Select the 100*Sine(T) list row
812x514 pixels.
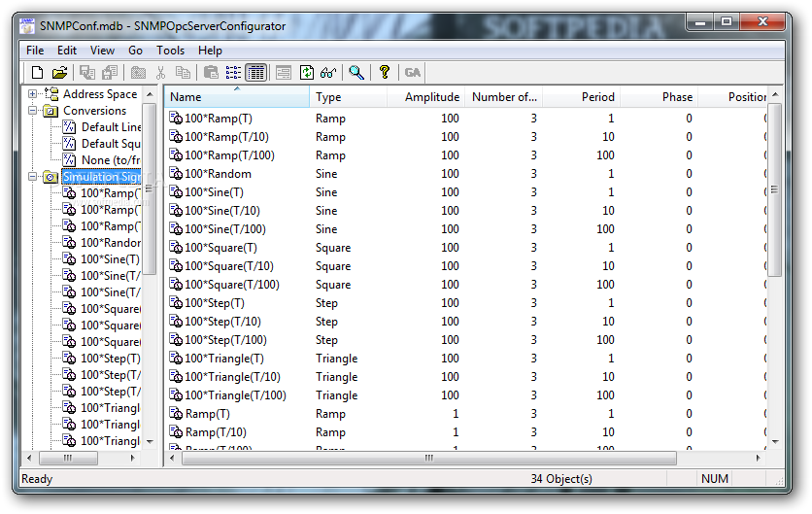(x=466, y=192)
